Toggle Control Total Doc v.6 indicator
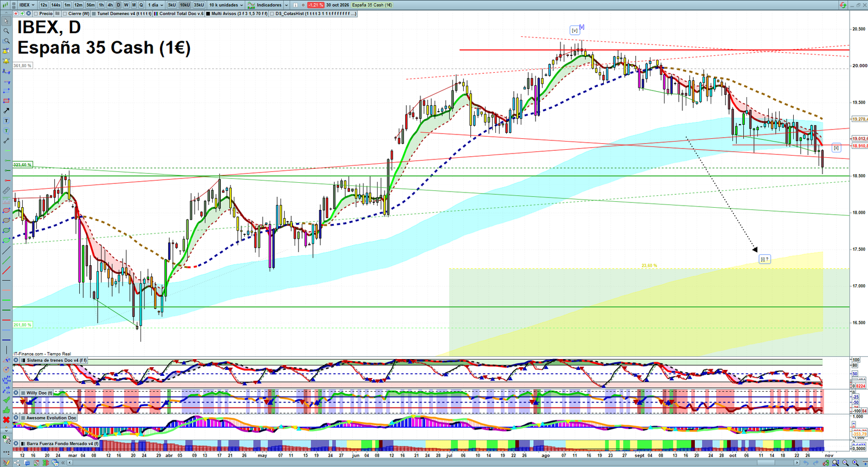 156,14
